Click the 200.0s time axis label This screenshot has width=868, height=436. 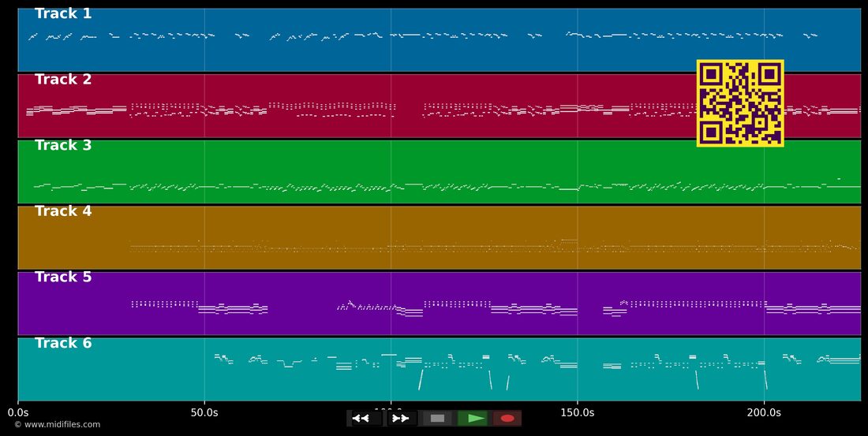pos(764,413)
